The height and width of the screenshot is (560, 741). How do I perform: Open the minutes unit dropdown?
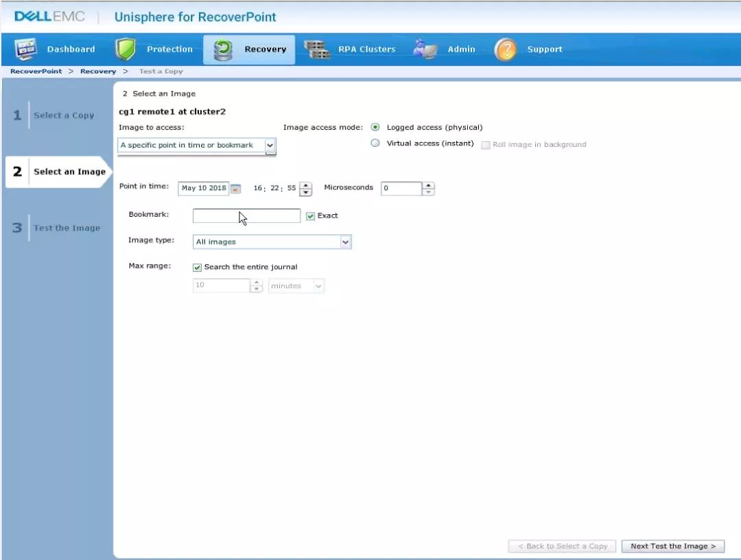(296, 286)
